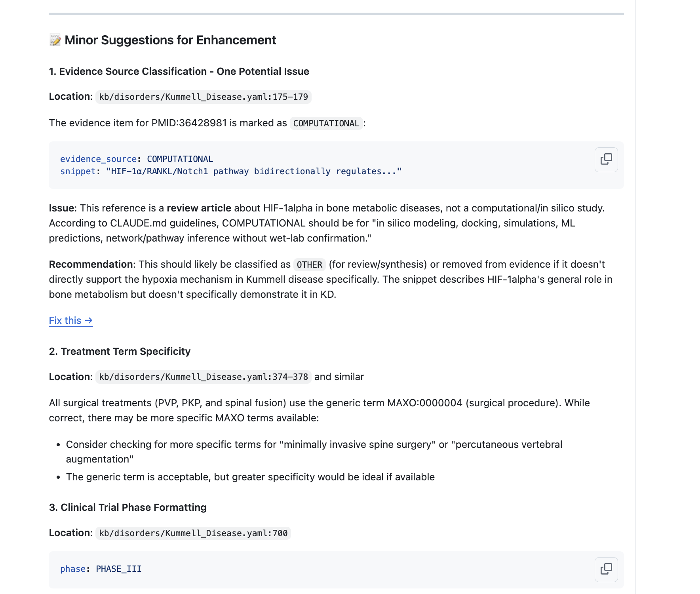Screen dimensions: 700x594
Task: Copy the evidence_source code block
Action: click(606, 160)
